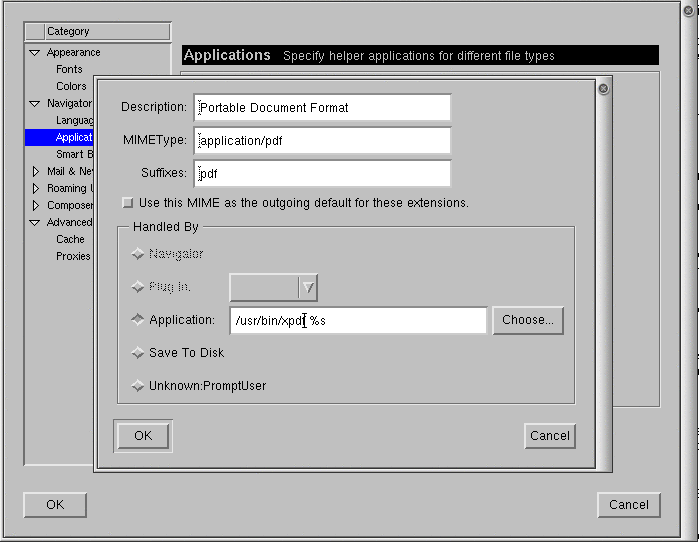The width and height of the screenshot is (699, 542).
Task: Select the Application radio button
Action: [138, 320]
